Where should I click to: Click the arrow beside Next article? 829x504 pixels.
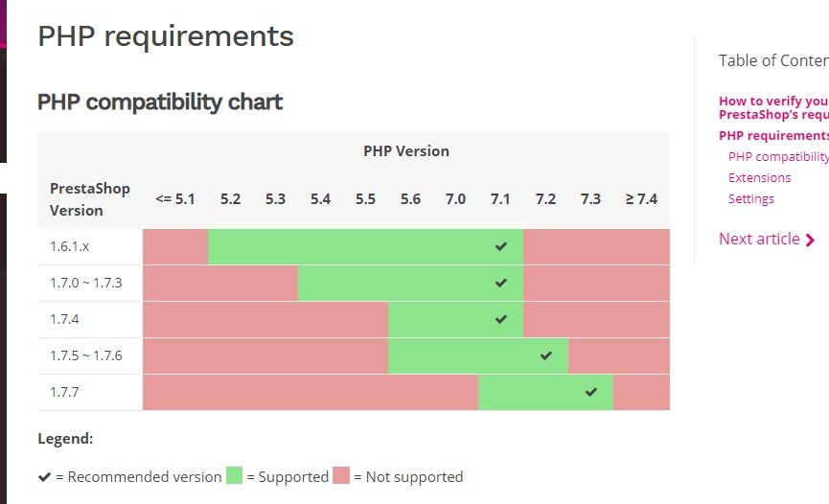pos(811,241)
